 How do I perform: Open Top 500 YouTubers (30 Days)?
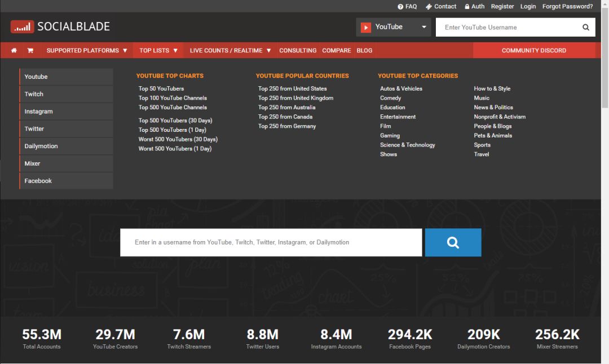[x=175, y=120]
